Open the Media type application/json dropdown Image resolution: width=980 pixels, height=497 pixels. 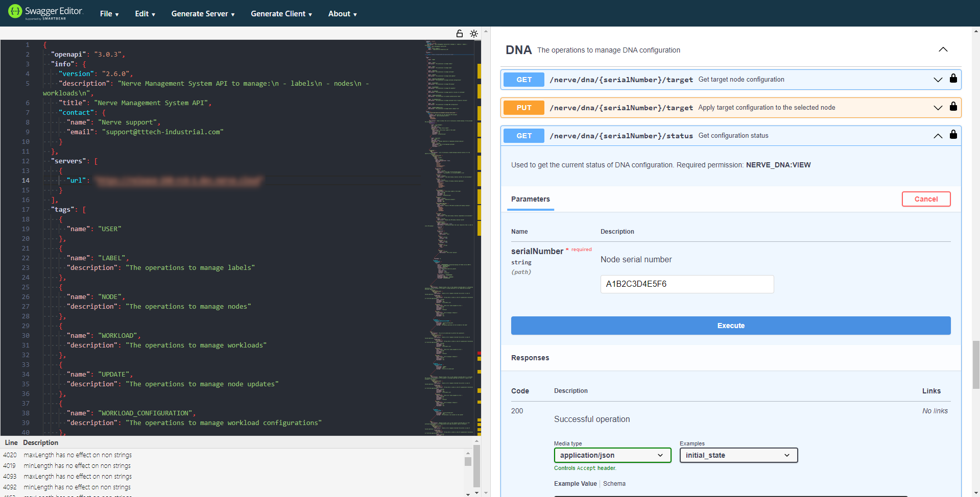612,455
